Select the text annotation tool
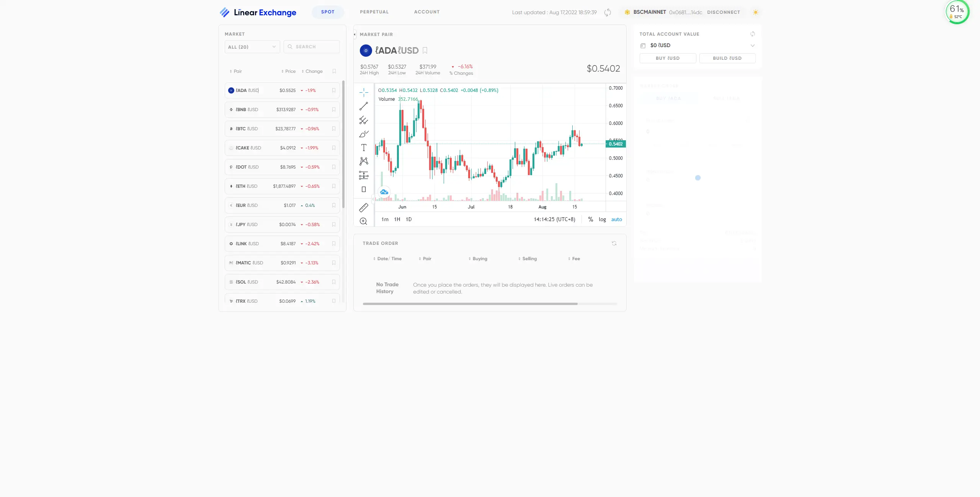Viewport: 980px width, 497px height. point(364,148)
